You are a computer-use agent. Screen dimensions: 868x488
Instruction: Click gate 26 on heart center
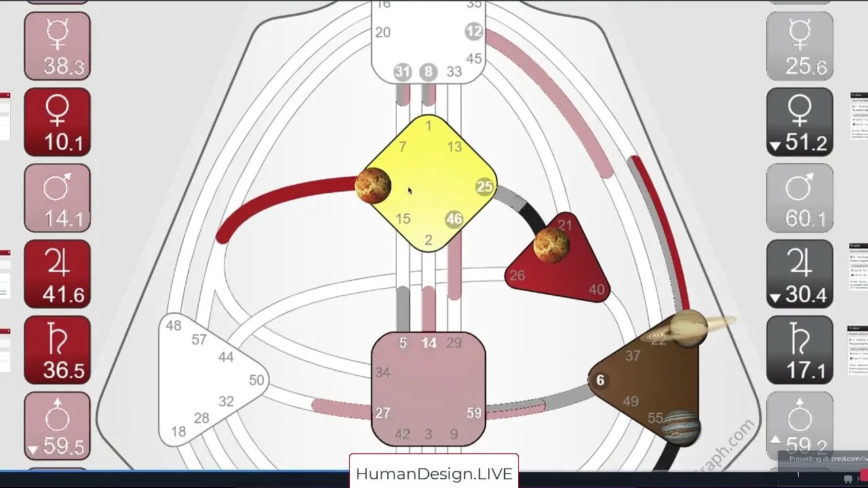(x=517, y=275)
